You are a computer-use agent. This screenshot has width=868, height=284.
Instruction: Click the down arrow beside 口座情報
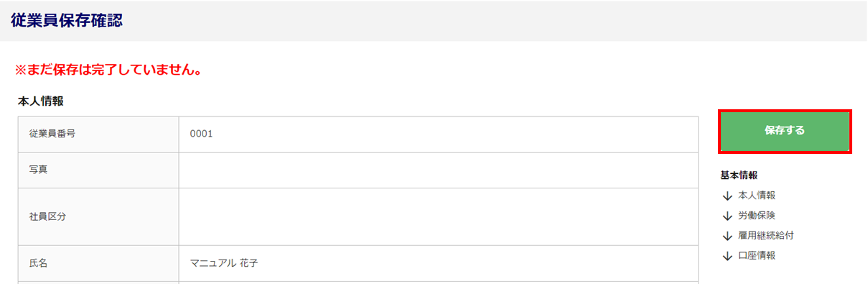tap(727, 256)
